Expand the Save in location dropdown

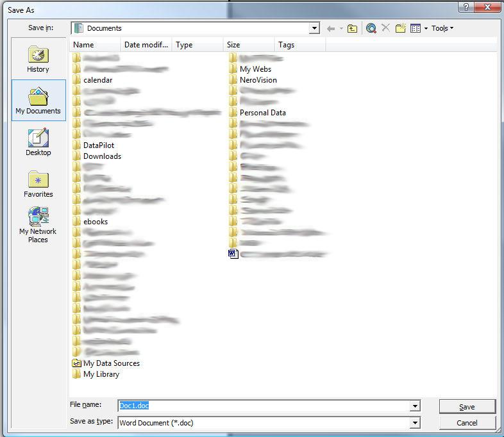(x=314, y=28)
